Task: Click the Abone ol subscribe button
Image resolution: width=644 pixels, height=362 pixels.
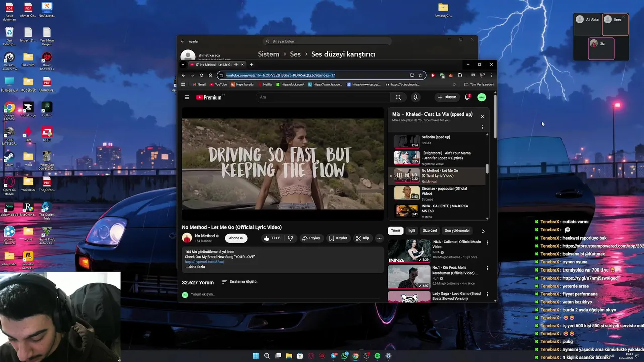Action: (x=236, y=238)
